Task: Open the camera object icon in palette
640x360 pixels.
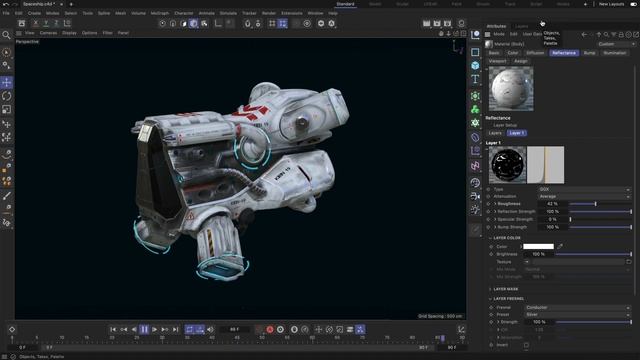Action: click(475, 196)
